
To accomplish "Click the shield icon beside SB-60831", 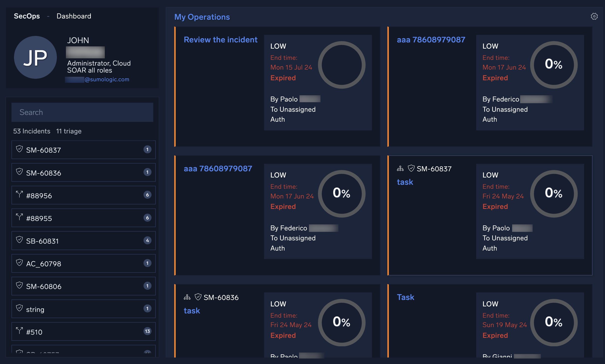I will point(19,241).
